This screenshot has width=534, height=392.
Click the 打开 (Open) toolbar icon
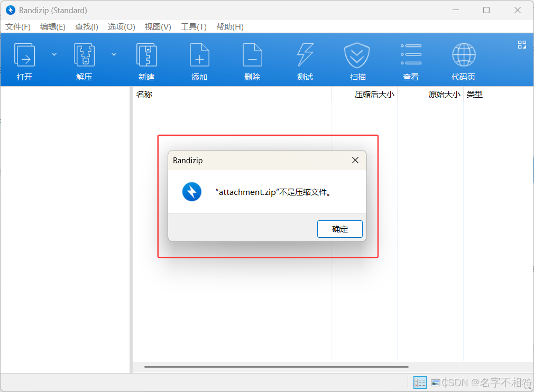(x=24, y=55)
